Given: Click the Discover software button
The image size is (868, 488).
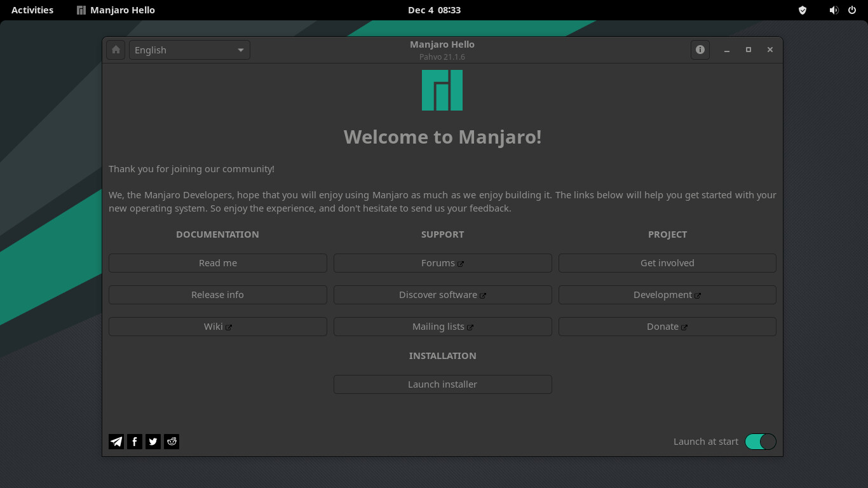Looking at the screenshot, I should click(442, 295).
